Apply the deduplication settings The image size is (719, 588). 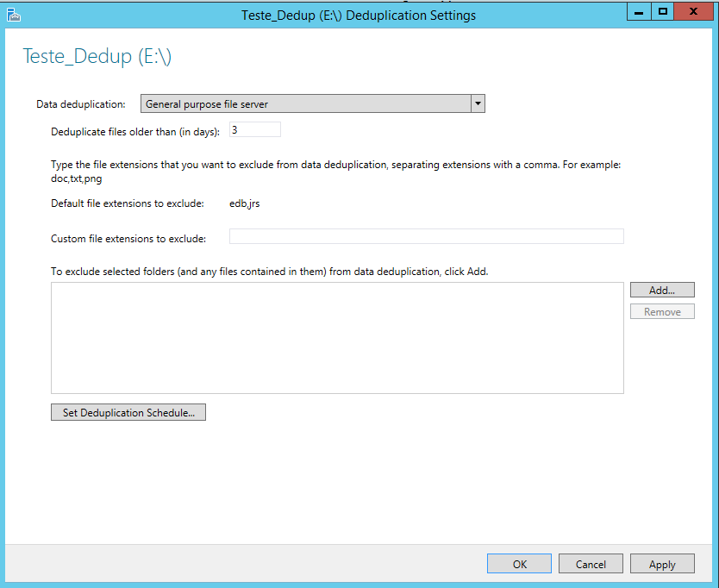point(662,564)
